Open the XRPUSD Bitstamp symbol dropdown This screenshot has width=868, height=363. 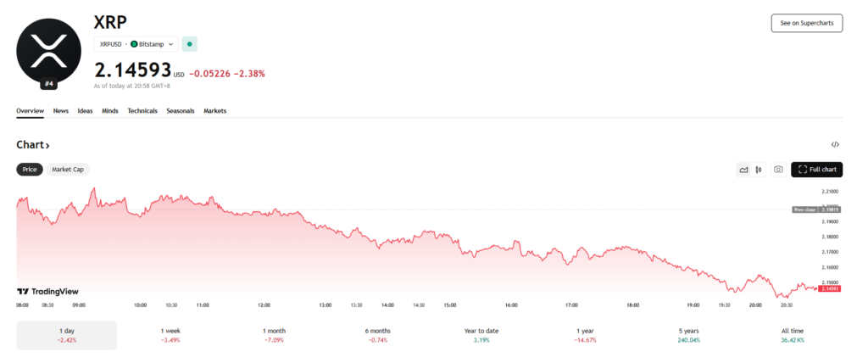[136, 44]
